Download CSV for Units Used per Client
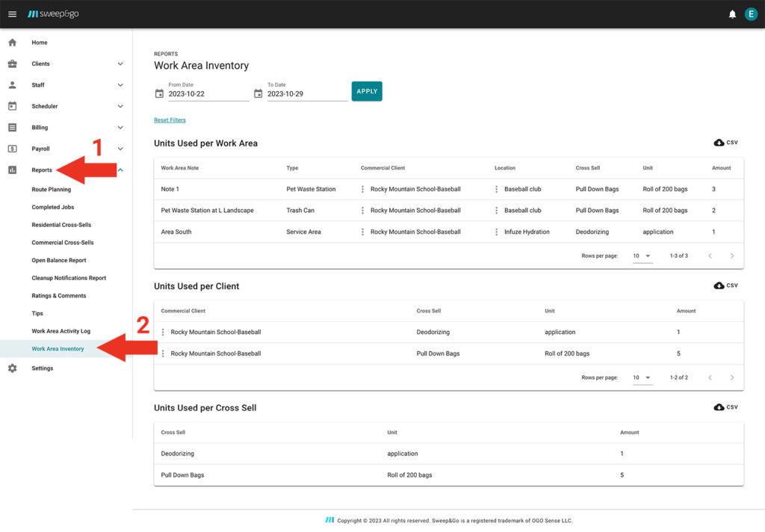The height and width of the screenshot is (532, 765). click(725, 285)
